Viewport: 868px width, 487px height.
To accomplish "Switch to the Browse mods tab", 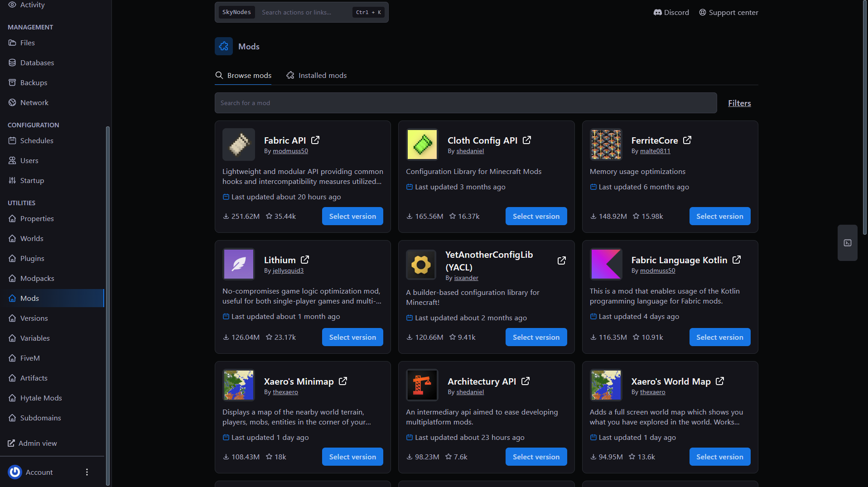I will 243,75.
